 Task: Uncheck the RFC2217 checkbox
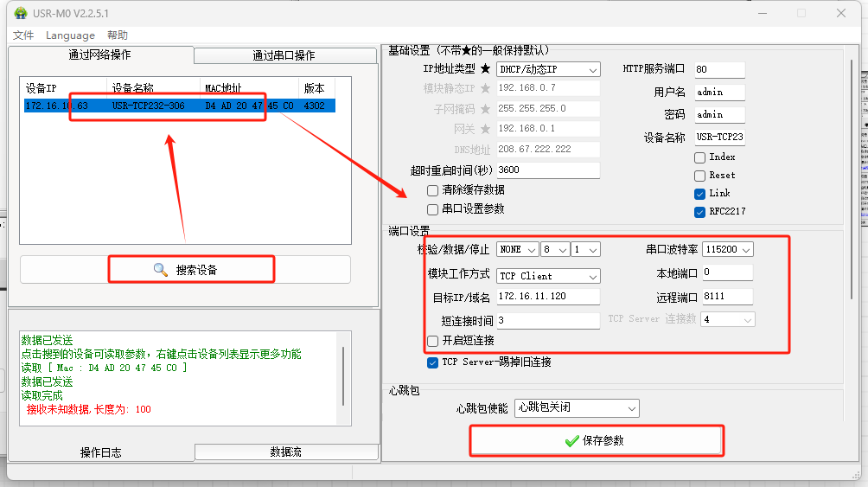tap(699, 212)
